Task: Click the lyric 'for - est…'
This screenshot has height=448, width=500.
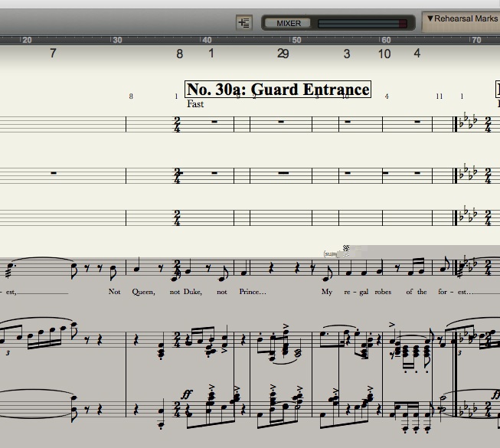Action: coord(456,292)
